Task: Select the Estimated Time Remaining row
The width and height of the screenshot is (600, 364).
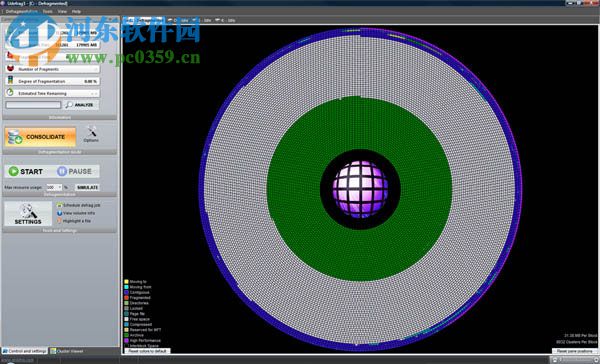Action: (52, 93)
